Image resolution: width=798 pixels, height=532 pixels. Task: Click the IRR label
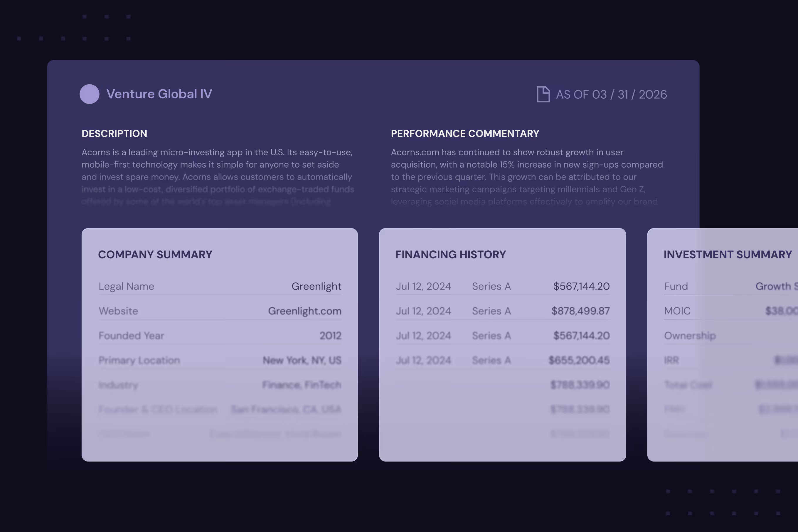[x=671, y=360]
